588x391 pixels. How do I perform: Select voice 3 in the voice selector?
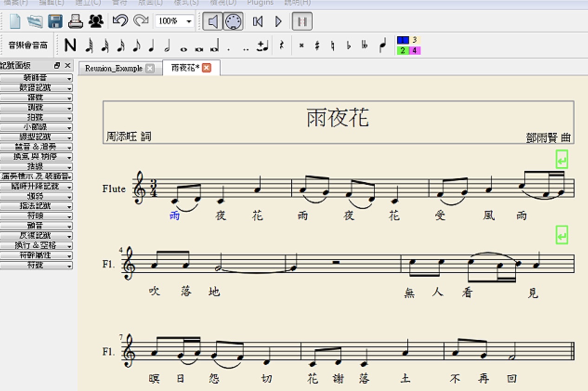click(x=415, y=40)
